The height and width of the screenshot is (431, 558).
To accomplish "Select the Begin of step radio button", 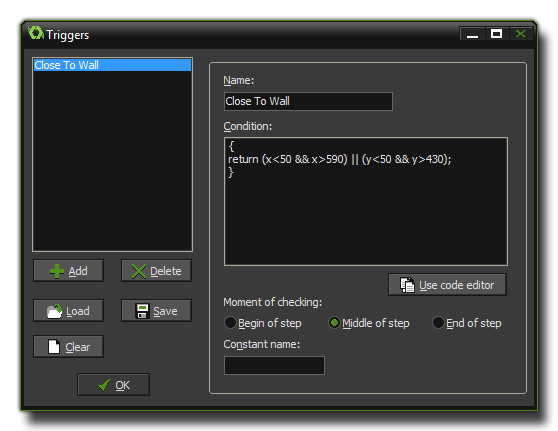I will tap(230, 323).
